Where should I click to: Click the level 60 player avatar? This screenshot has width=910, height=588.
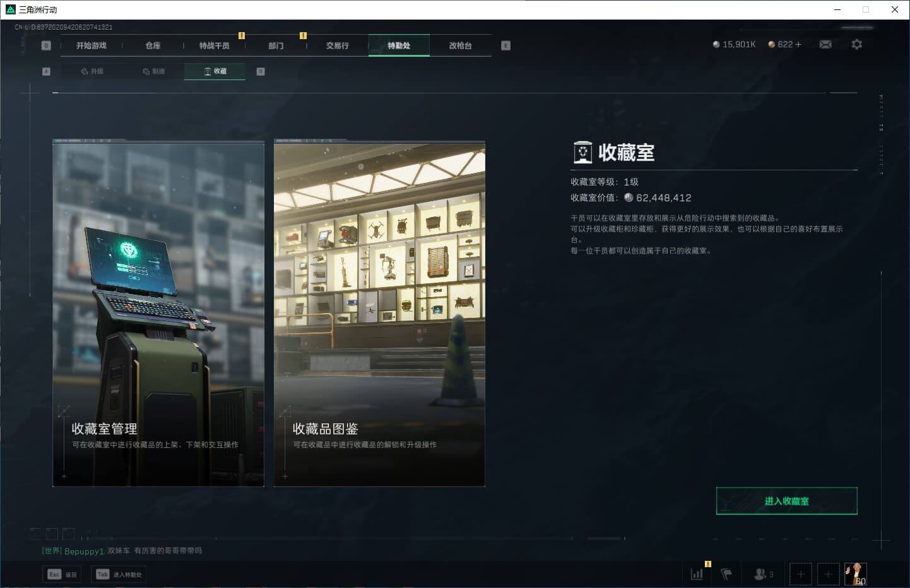[x=855, y=573]
